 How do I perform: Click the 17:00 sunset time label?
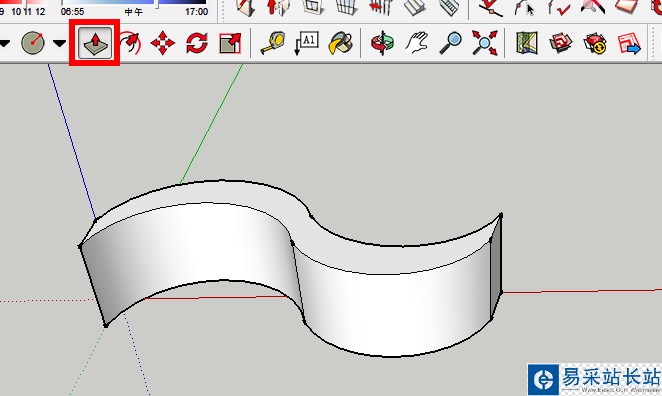tap(196, 12)
